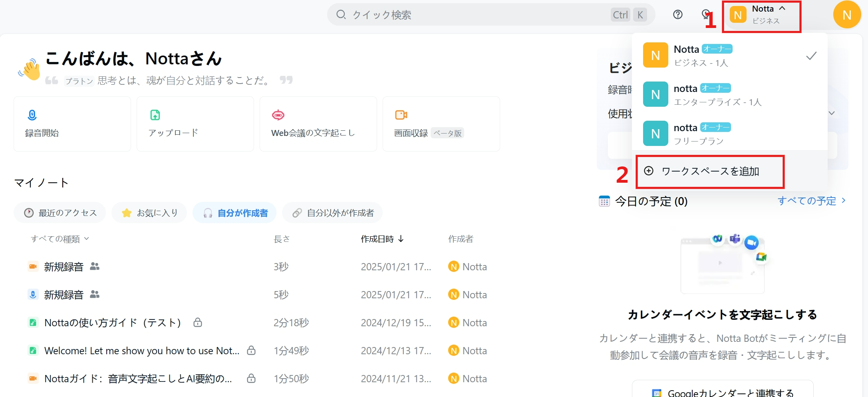Switch to notta フリープラン workspace

730,134
